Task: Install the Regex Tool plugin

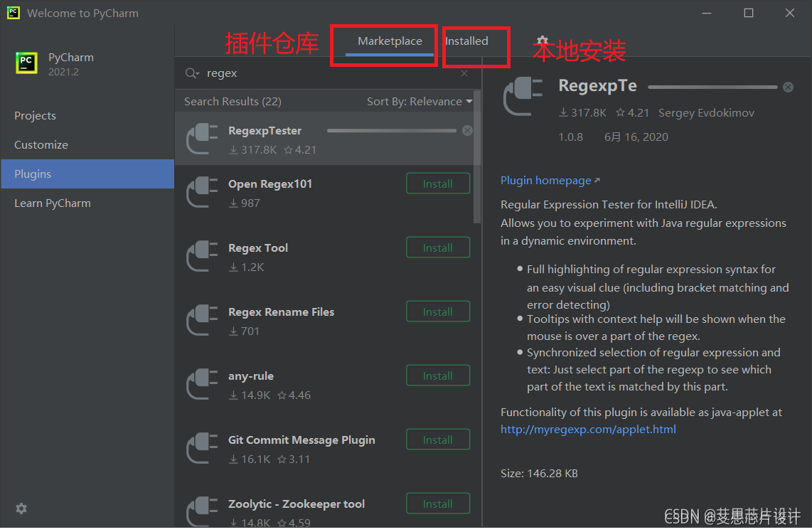Action: (x=438, y=248)
